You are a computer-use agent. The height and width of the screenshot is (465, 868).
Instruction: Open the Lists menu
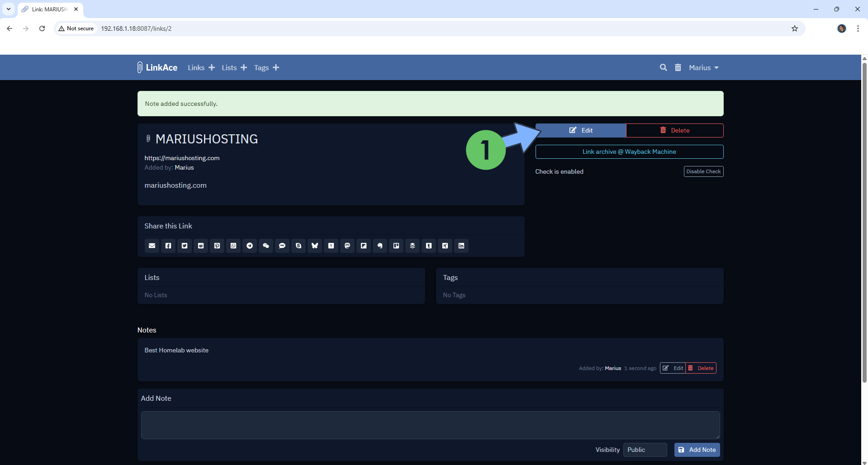coord(229,67)
